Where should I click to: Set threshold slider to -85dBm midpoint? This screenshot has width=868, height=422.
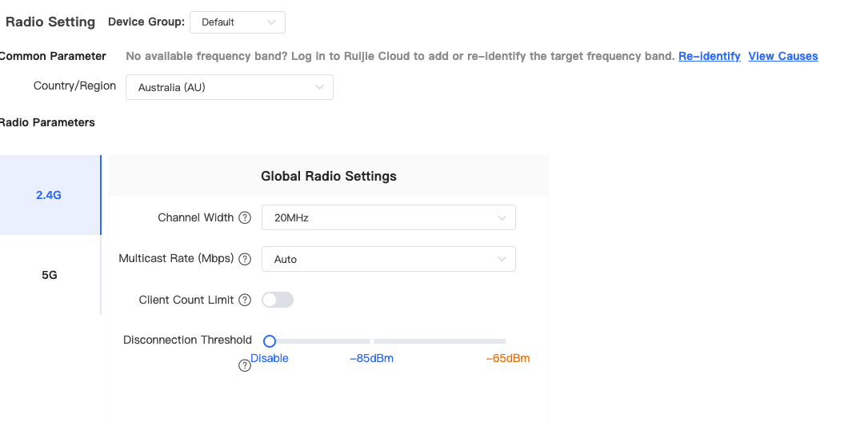(372, 341)
